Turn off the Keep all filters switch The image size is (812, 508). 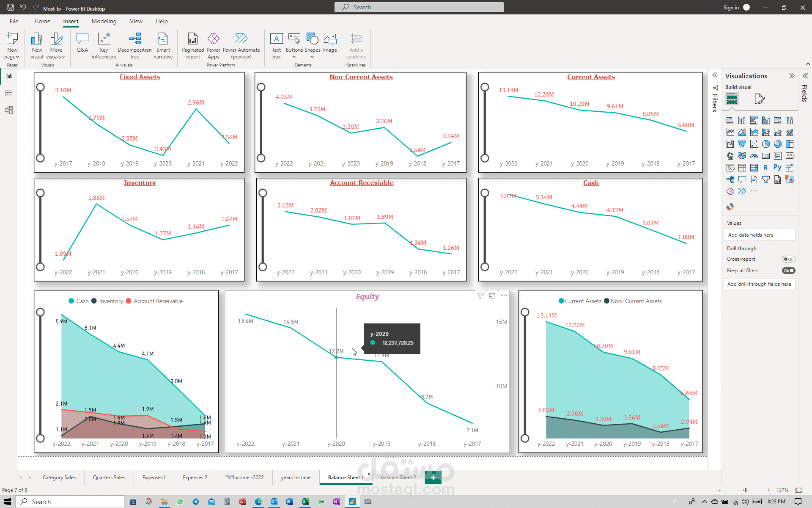point(788,271)
